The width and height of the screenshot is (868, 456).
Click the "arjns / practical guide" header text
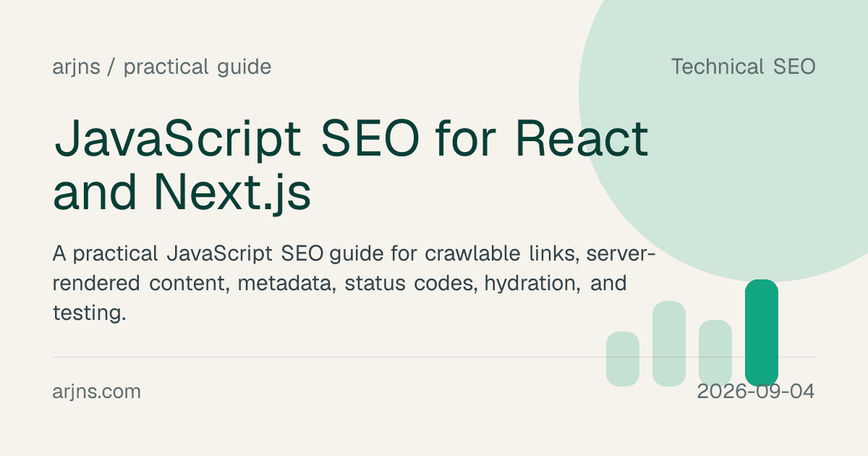coord(162,67)
